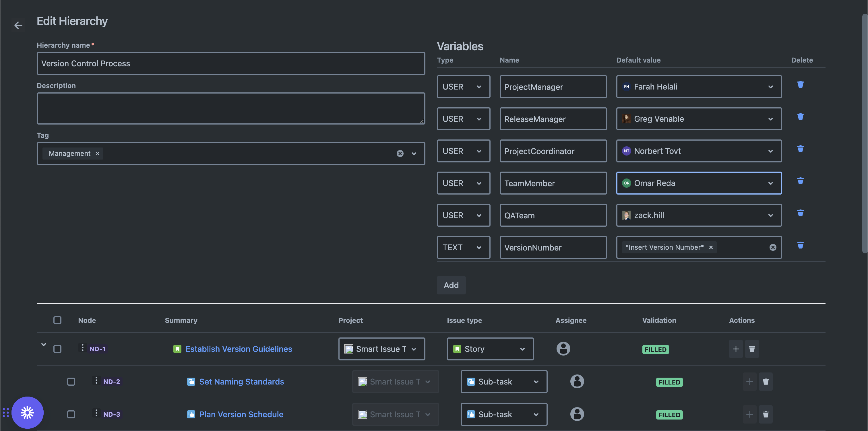Click trash icon for VersionNumber variable
The height and width of the screenshot is (431, 868).
[x=800, y=245]
